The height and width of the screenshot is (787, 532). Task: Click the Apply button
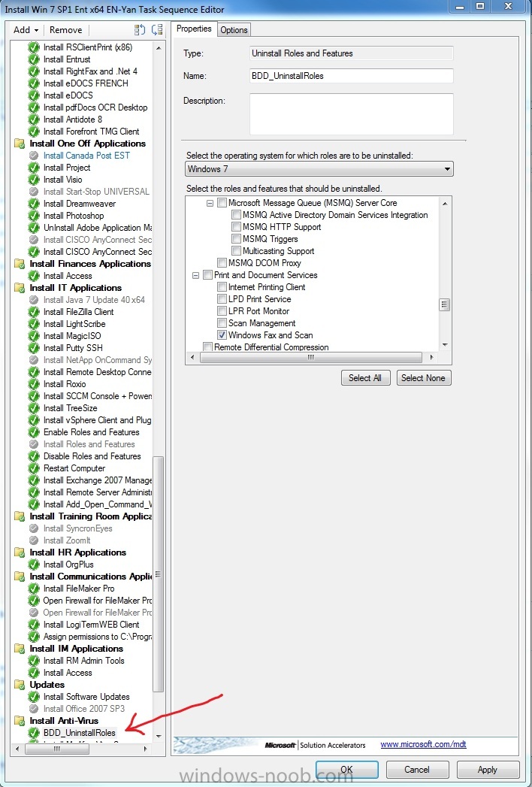pyautogui.click(x=488, y=770)
